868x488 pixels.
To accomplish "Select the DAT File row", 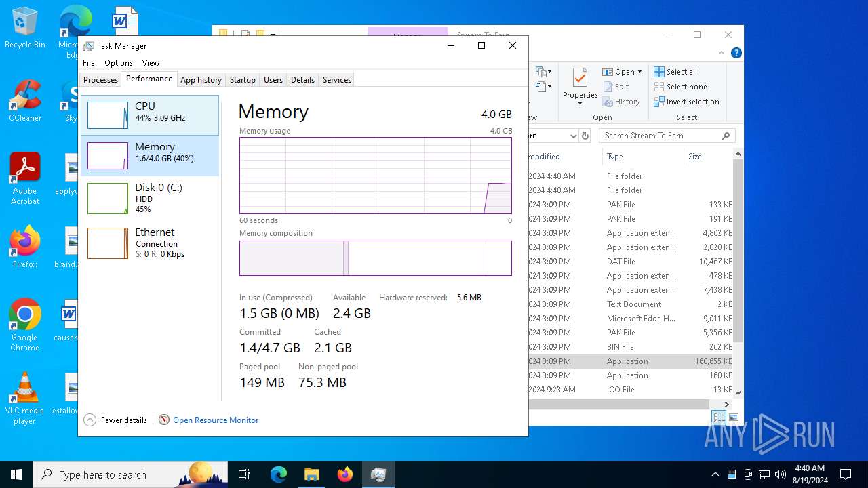I will click(x=631, y=262).
